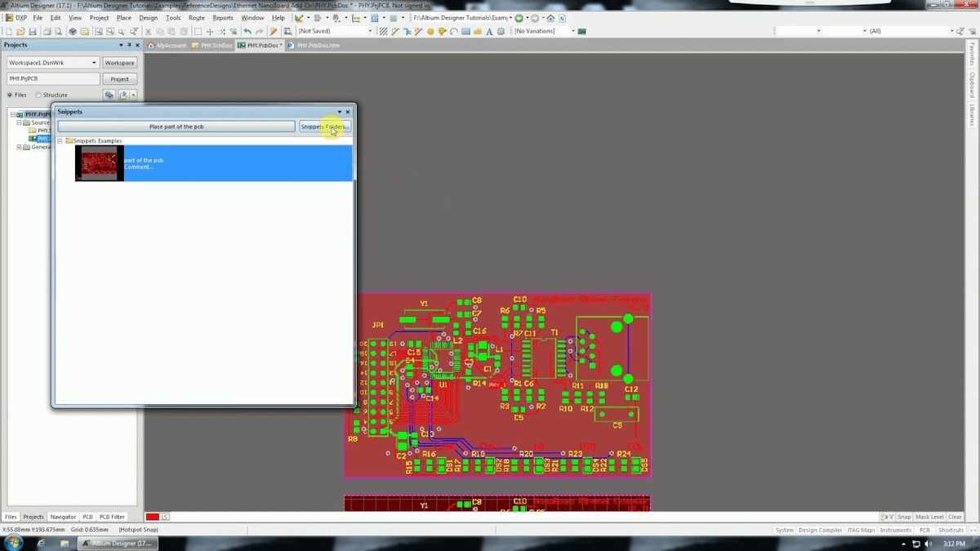Viewport: 980px width, 551px height.
Task: Click the Open document toolbar icon
Action: (19, 30)
